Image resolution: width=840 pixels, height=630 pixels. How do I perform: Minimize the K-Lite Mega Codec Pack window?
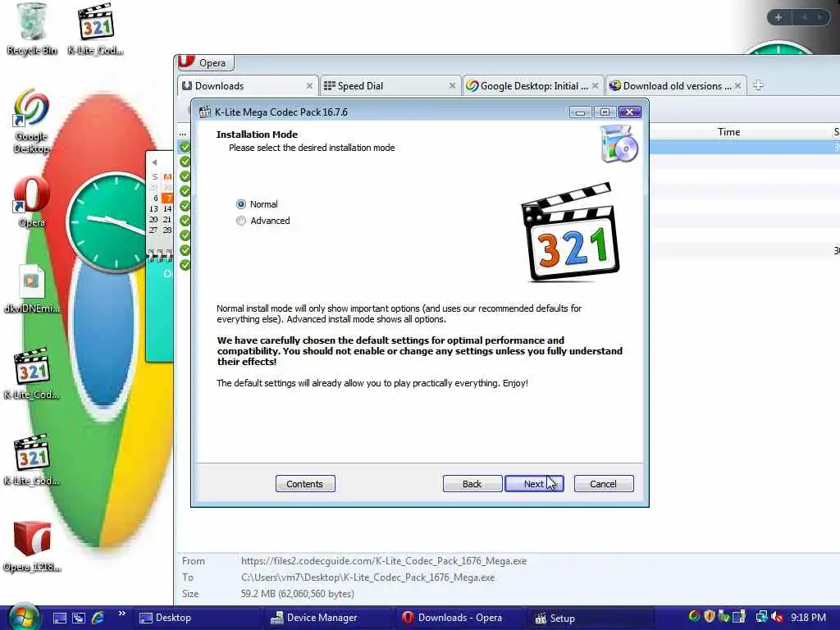[x=580, y=112]
